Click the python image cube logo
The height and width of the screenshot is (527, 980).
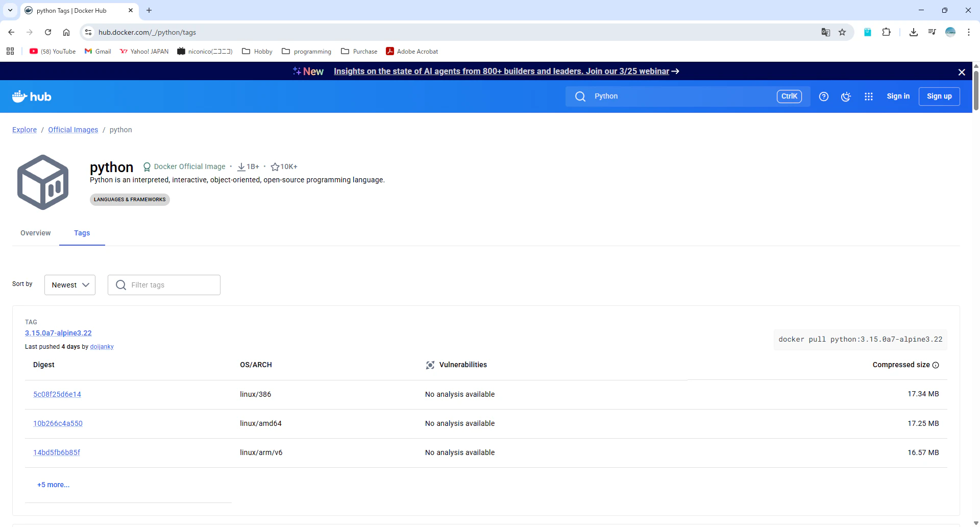click(x=43, y=182)
